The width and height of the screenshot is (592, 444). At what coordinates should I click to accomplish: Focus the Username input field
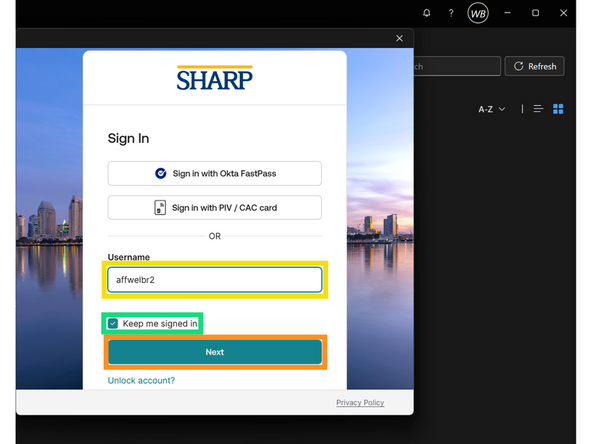[214, 280]
